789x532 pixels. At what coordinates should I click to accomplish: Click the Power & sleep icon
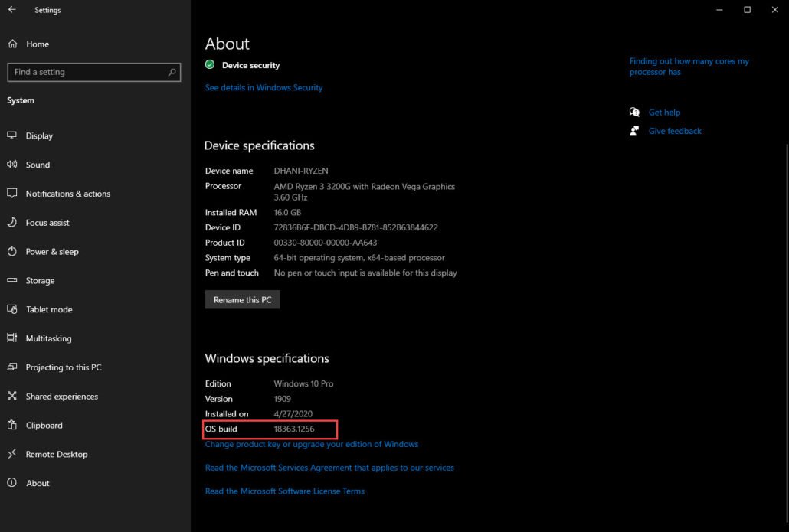click(x=12, y=251)
